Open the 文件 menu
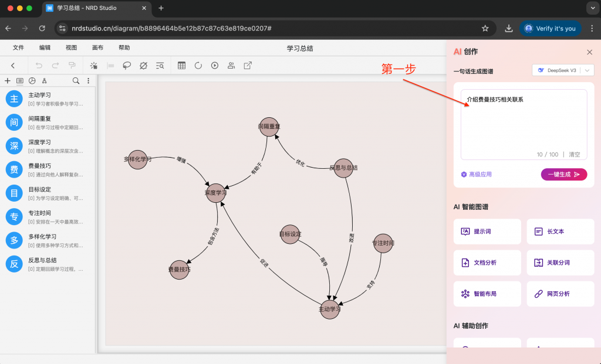The width and height of the screenshot is (601, 364). pyautogui.click(x=19, y=48)
